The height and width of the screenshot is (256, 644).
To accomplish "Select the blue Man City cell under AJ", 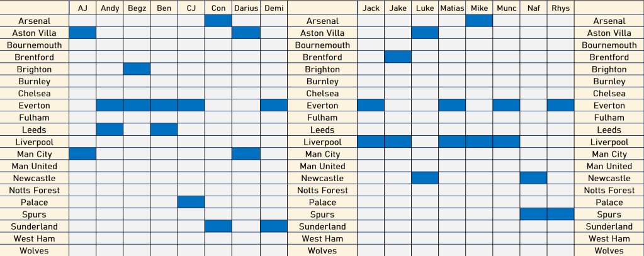I will pyautogui.click(x=82, y=154).
